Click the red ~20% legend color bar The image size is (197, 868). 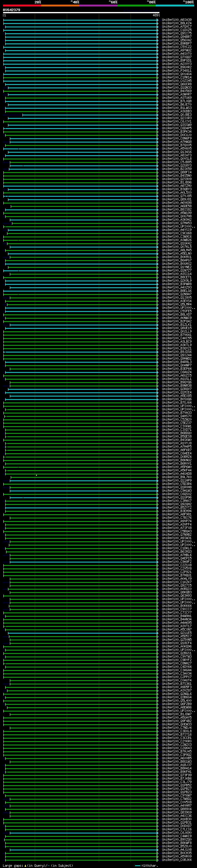22,6
